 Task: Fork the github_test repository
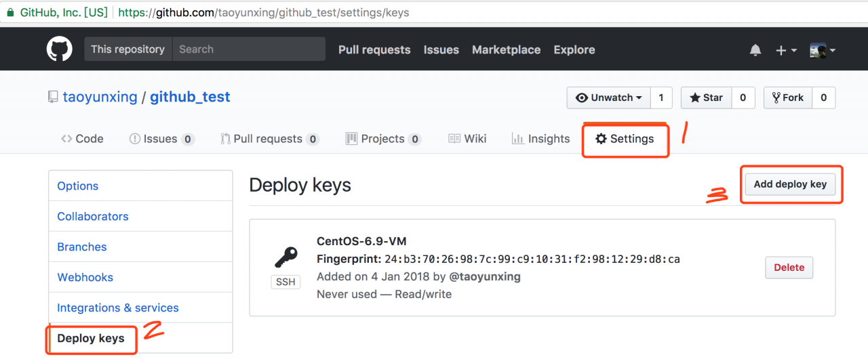click(787, 98)
